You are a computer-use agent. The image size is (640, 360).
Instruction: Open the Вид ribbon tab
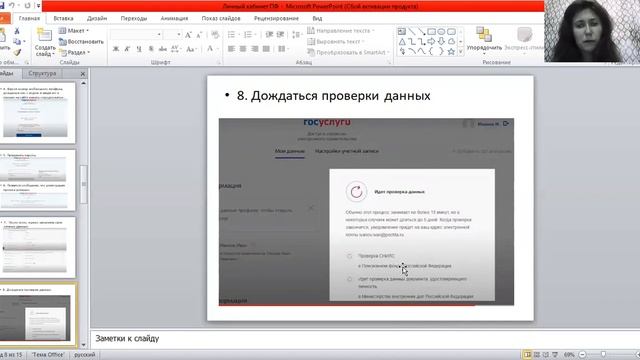pyautogui.click(x=317, y=18)
